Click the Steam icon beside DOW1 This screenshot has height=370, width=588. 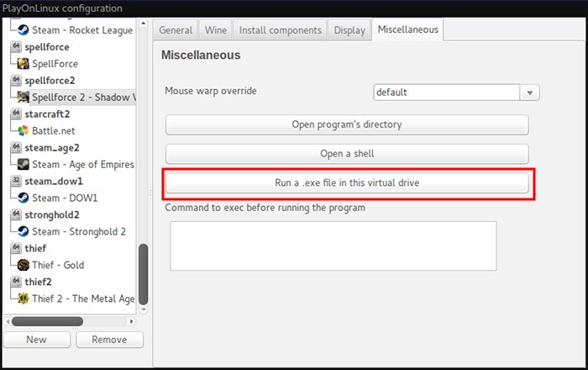pyautogui.click(x=24, y=198)
